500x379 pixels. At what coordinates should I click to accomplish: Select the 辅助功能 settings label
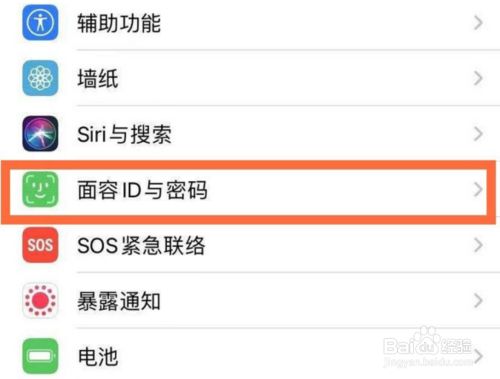(x=119, y=23)
